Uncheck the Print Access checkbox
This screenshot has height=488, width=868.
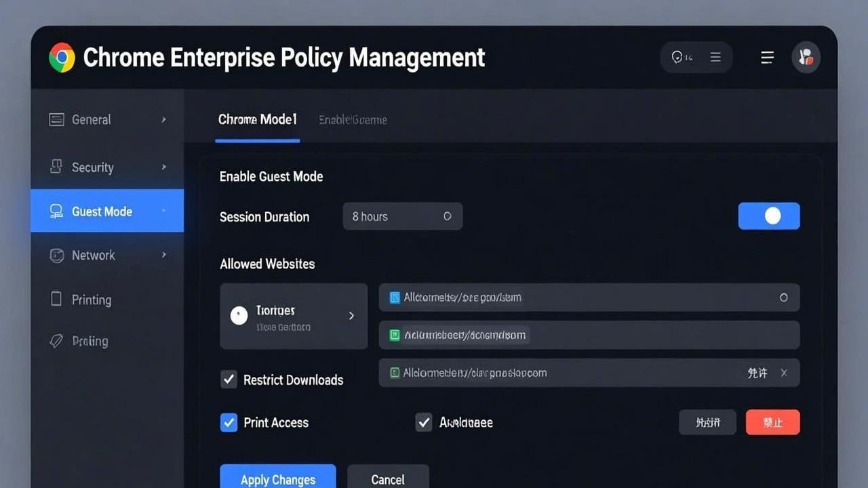point(229,422)
